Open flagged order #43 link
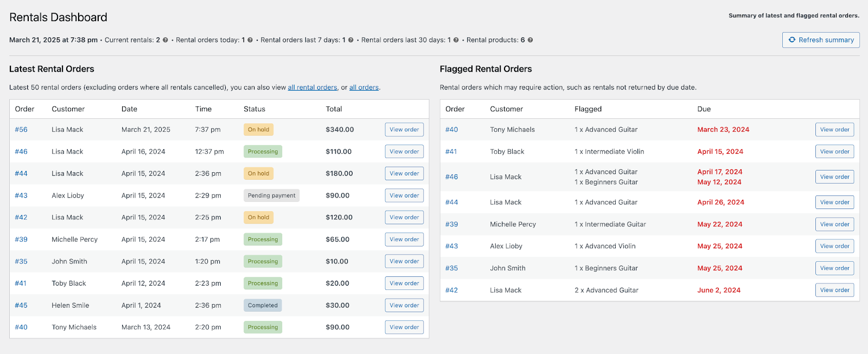 451,246
